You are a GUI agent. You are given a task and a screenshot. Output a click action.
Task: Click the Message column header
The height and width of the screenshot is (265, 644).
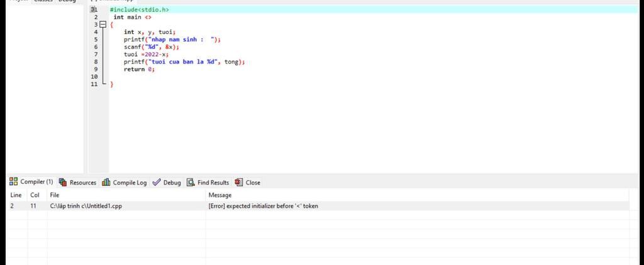[219, 195]
